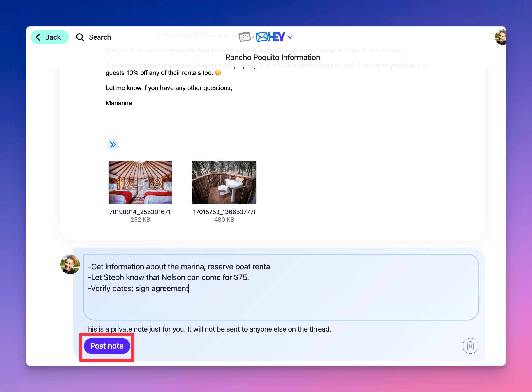Click the 232 KB file size
Image resolution: width=532 pixels, height=392 pixels.
pyautogui.click(x=140, y=219)
